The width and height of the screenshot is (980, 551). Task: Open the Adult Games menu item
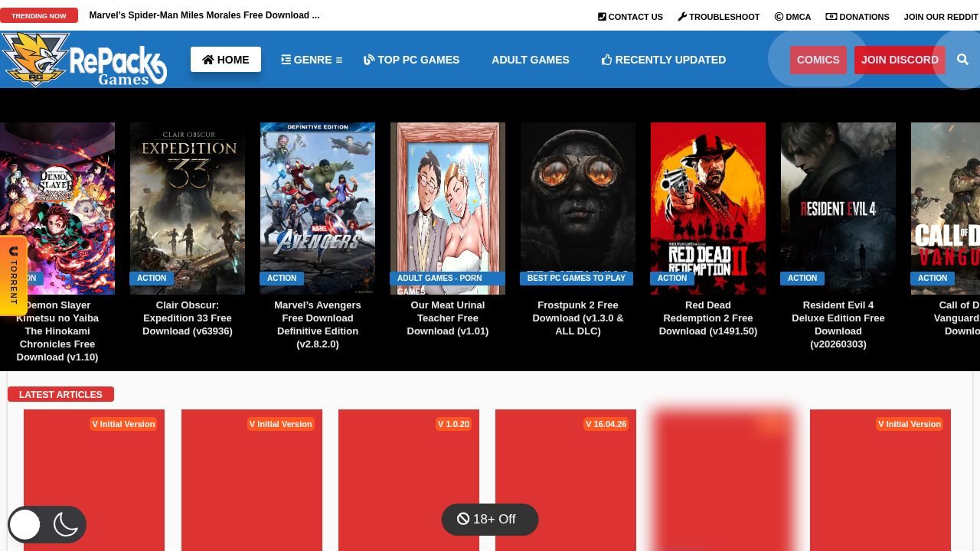coord(531,60)
